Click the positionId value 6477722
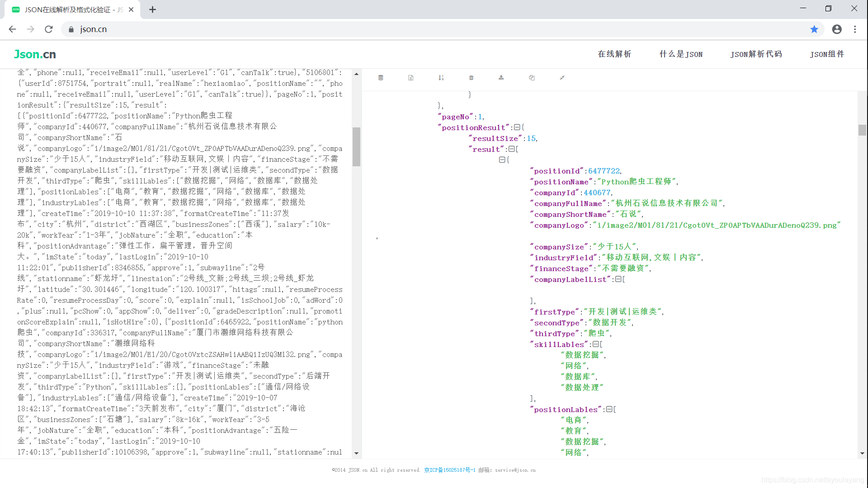This screenshot has height=488, width=868. coord(604,171)
